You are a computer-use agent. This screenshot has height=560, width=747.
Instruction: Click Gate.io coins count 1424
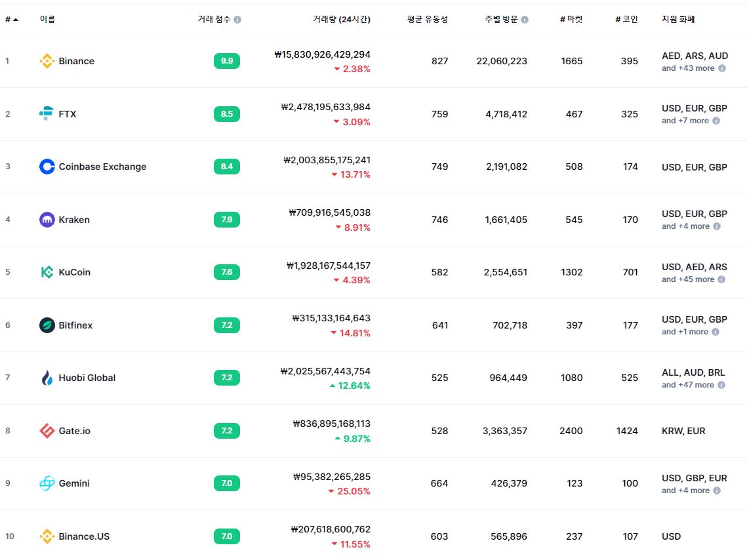pos(627,430)
